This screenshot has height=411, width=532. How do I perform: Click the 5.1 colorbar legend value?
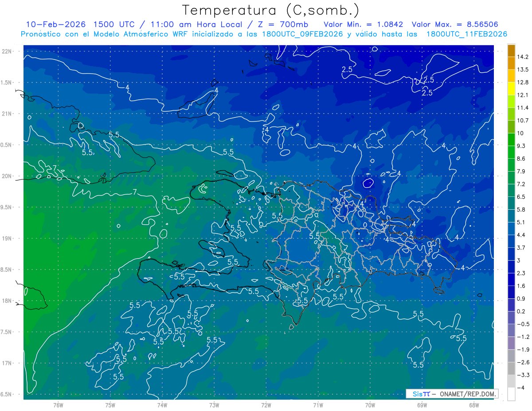coord(522,222)
